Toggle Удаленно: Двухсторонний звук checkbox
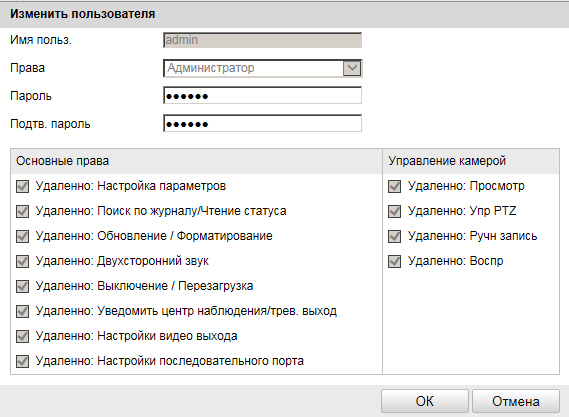 [x=22, y=261]
